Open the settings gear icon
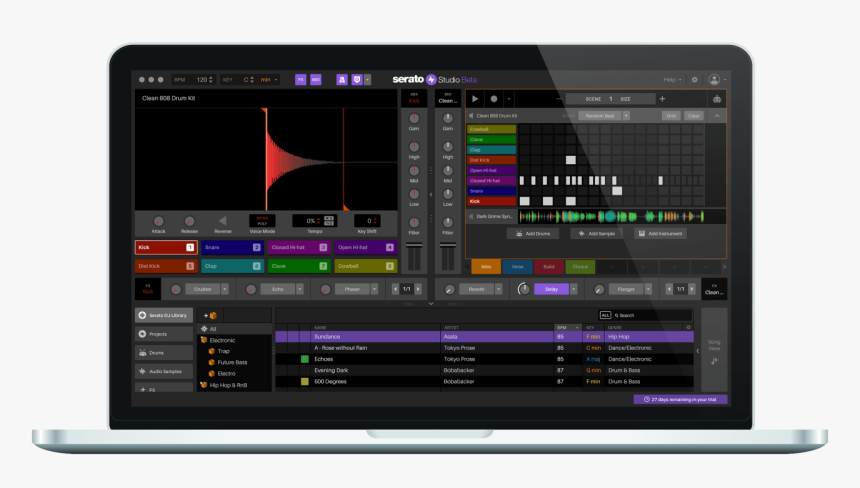Viewport: 860px width, 488px height. [694, 80]
